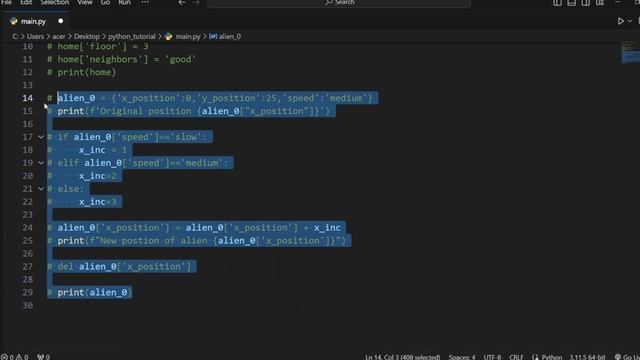Open the Edit menu
The height and width of the screenshot is (360, 640).
26,2
